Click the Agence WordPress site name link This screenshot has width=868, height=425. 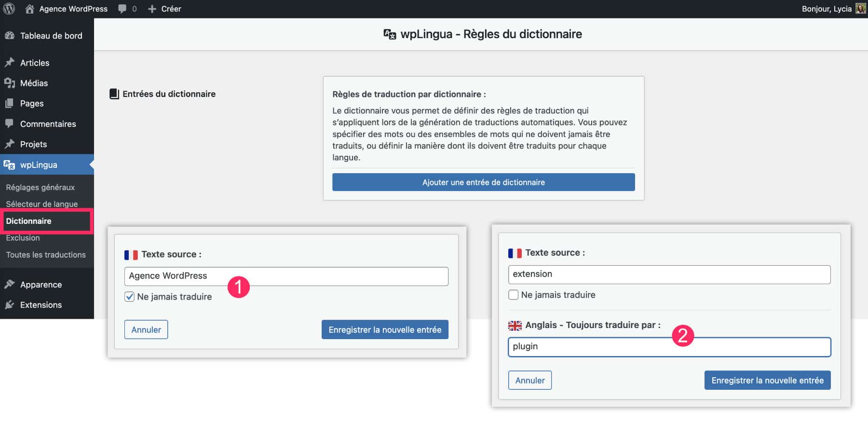73,9
